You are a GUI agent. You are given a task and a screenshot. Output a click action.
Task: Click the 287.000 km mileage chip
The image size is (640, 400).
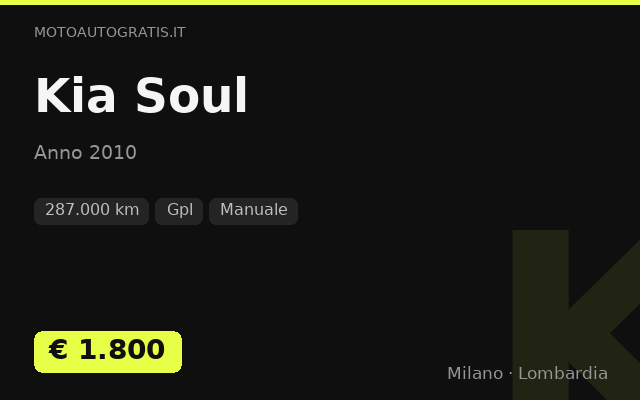pos(91,211)
